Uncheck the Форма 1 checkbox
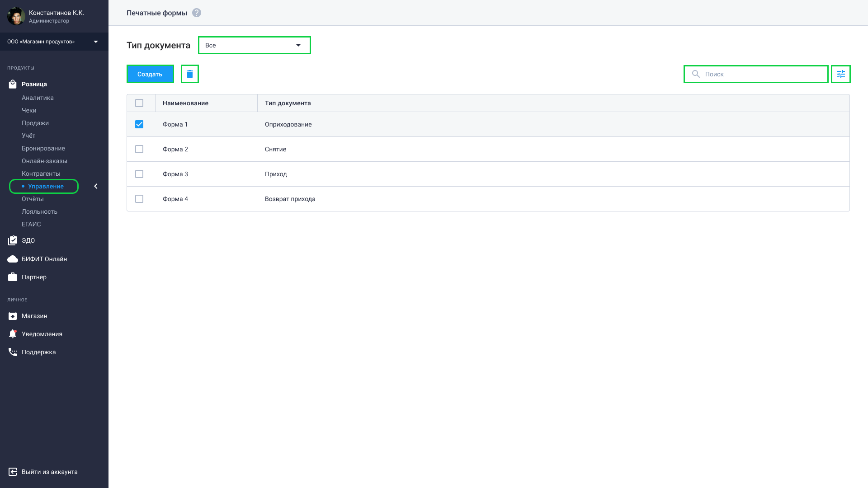The width and height of the screenshot is (868, 488). pyautogui.click(x=139, y=124)
